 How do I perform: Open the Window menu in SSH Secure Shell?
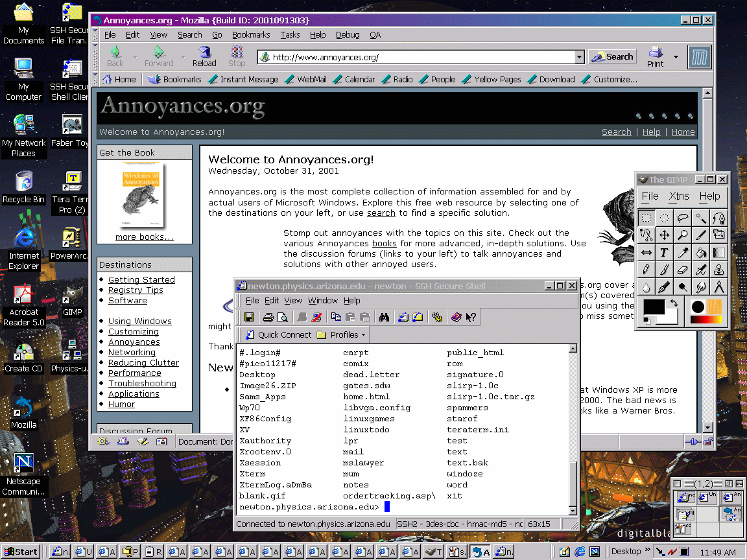point(322,301)
